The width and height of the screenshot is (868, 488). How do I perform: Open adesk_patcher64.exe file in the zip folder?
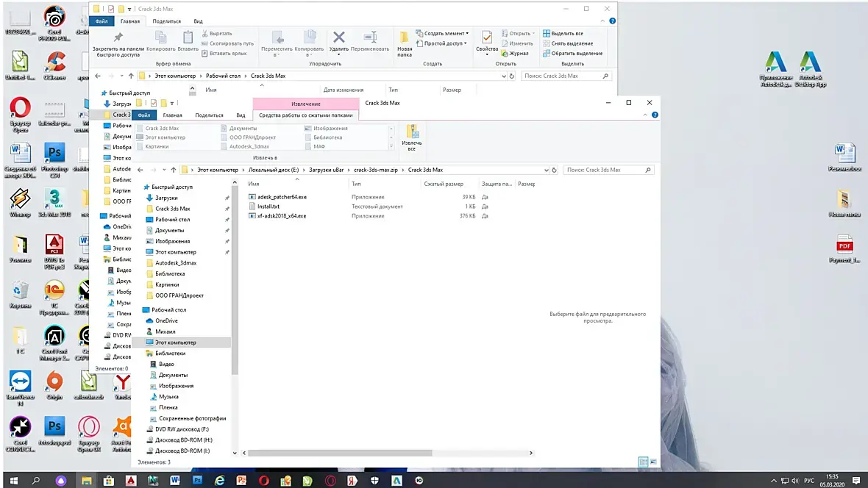282,197
